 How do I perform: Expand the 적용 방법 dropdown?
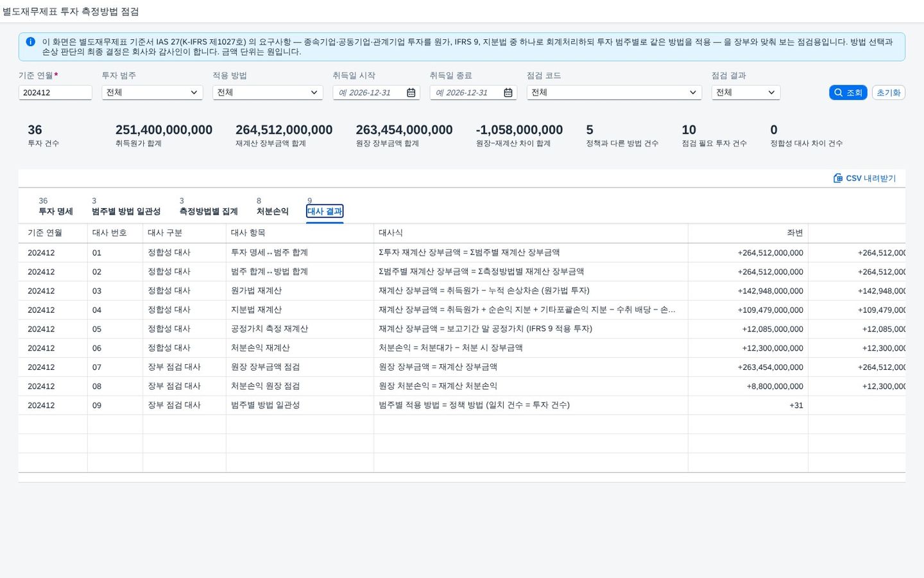tap(314, 92)
